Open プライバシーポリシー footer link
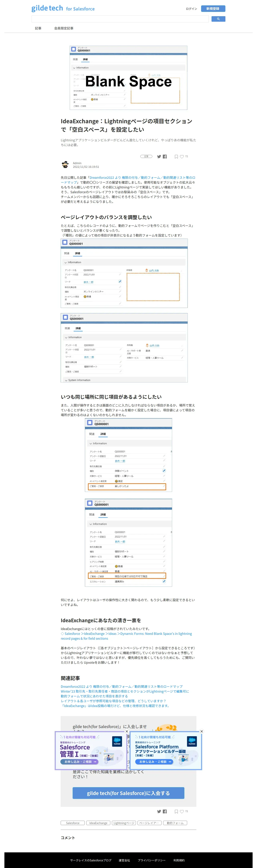 152,860
